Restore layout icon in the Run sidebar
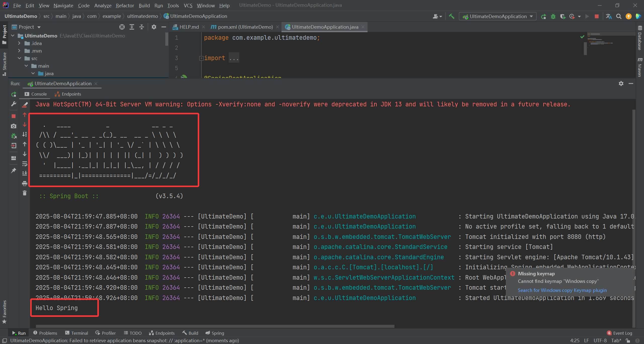The height and width of the screenshot is (344, 644). pyautogui.click(x=14, y=158)
